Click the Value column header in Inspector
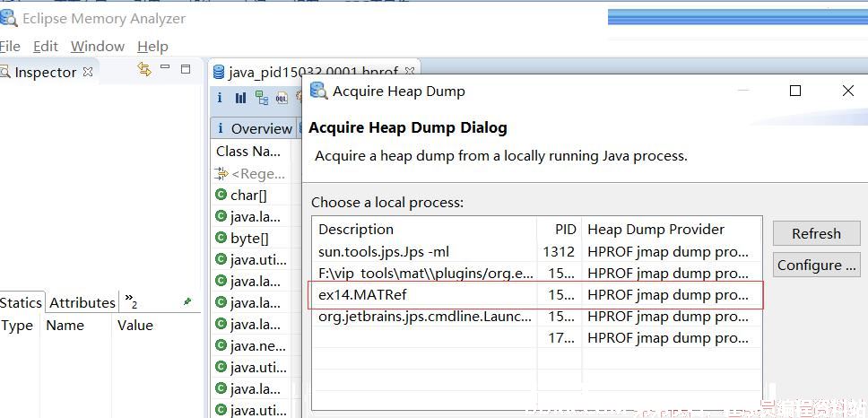Image resolution: width=868 pixels, height=418 pixels. click(157, 326)
